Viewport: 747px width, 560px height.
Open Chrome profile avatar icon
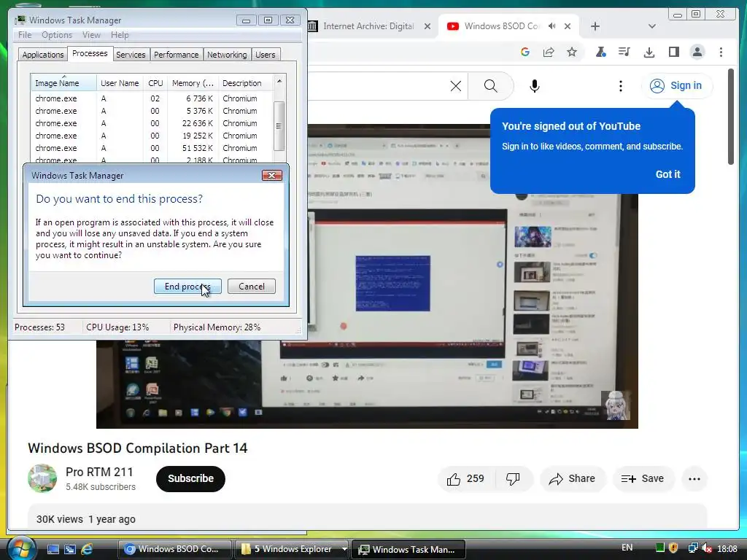pyautogui.click(x=697, y=52)
